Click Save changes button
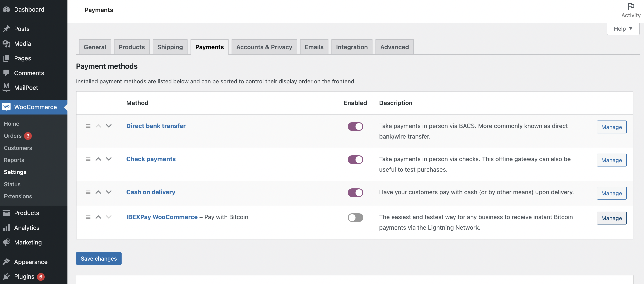644x284 pixels. 99,258
